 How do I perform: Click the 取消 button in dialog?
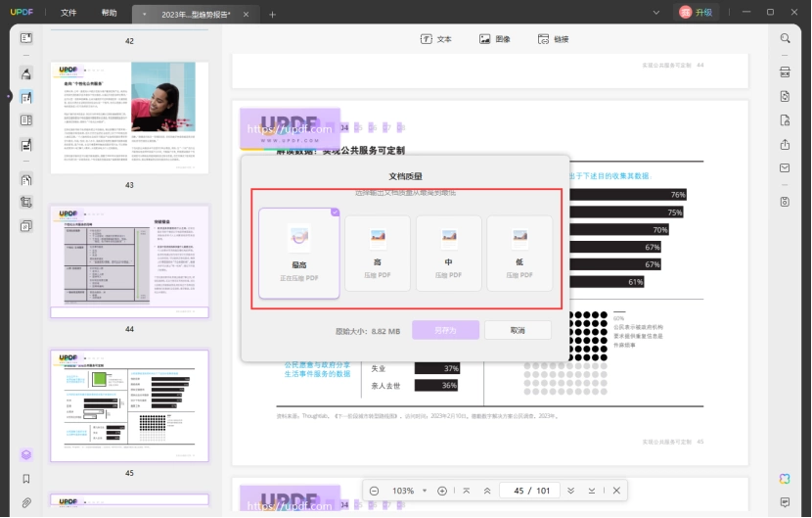(518, 330)
